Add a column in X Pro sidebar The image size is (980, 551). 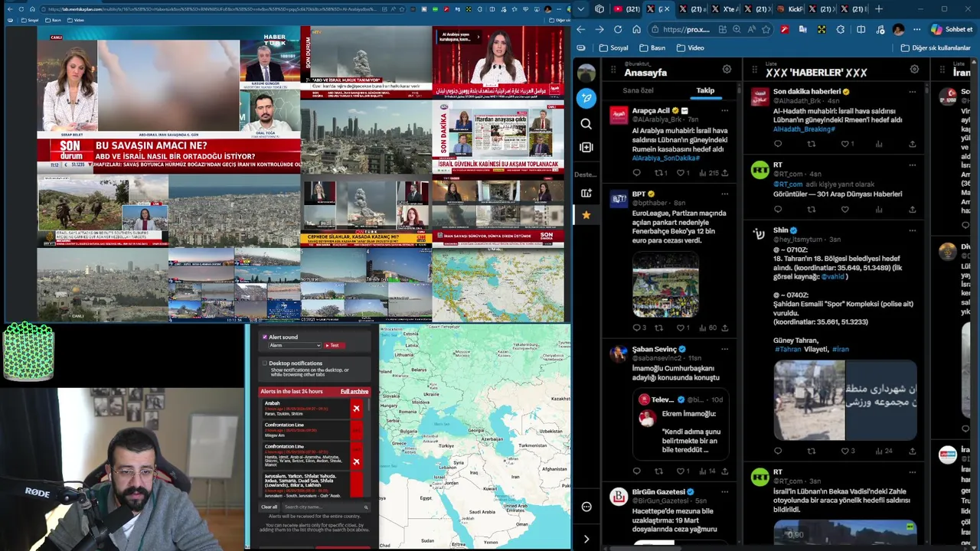586,147
